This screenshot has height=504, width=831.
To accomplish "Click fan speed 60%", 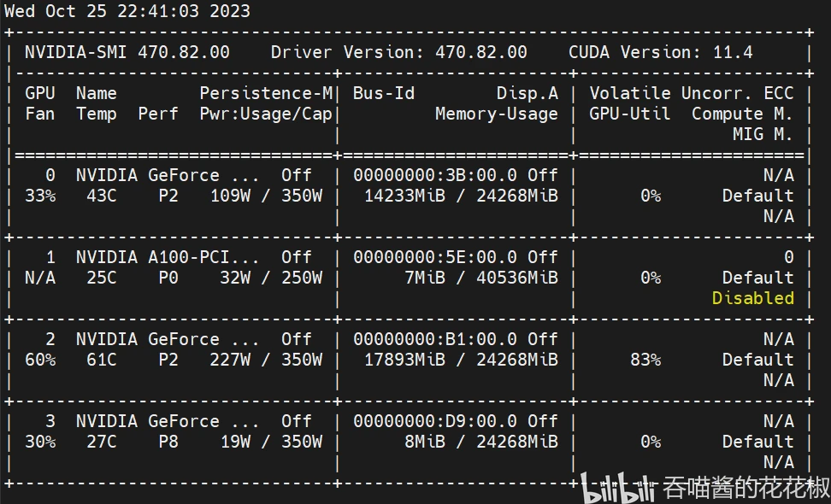I will (x=40, y=360).
